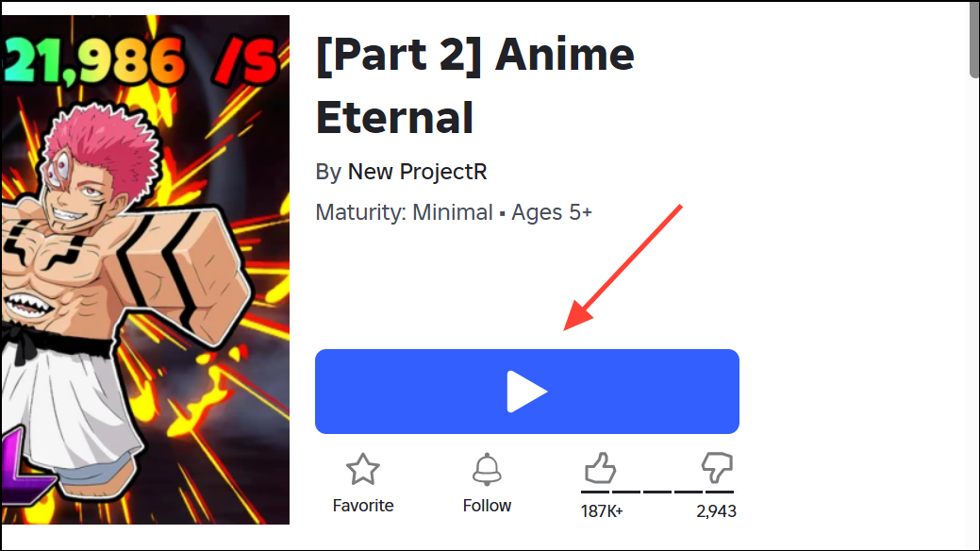Click the like-dislike ratio bar
The height and width of the screenshot is (551, 980).
coord(657,493)
